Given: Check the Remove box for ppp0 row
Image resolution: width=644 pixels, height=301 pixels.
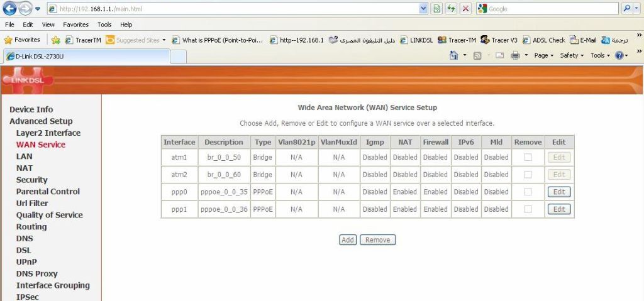Looking at the screenshot, I should click(528, 192).
